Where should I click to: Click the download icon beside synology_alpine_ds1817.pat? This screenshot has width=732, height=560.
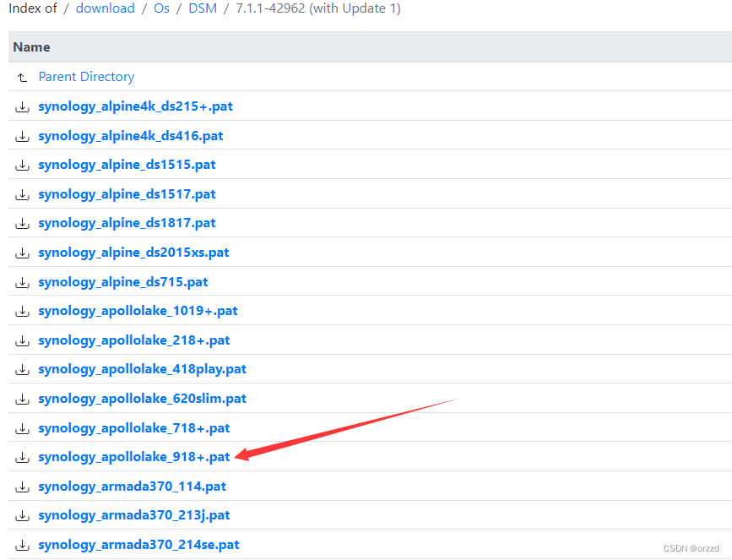22,224
